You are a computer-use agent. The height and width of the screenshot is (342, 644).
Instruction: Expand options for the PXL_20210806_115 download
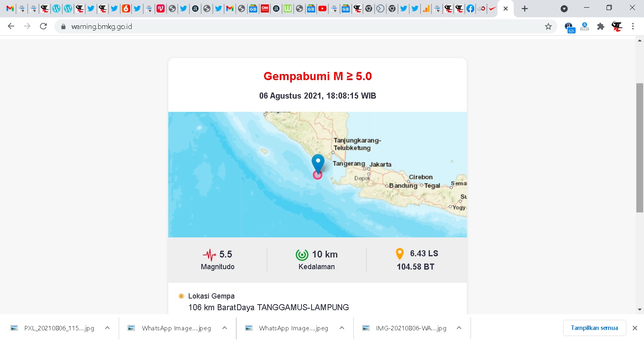[x=107, y=328]
